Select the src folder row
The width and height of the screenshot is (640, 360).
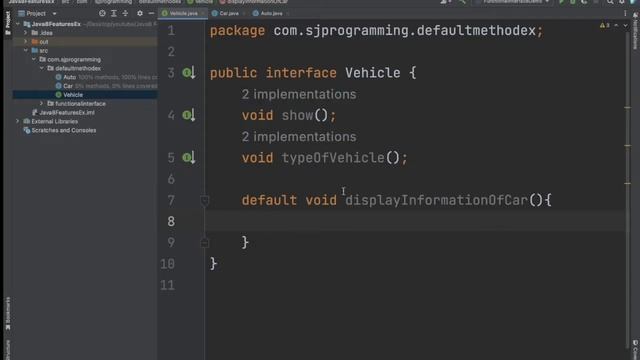85,51
